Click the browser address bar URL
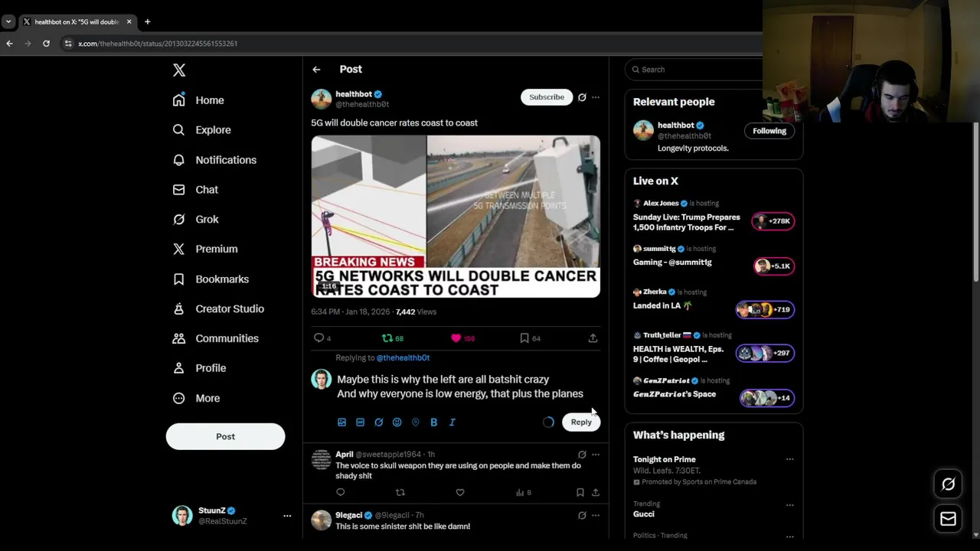This screenshot has width=980, height=551. (x=158, y=44)
